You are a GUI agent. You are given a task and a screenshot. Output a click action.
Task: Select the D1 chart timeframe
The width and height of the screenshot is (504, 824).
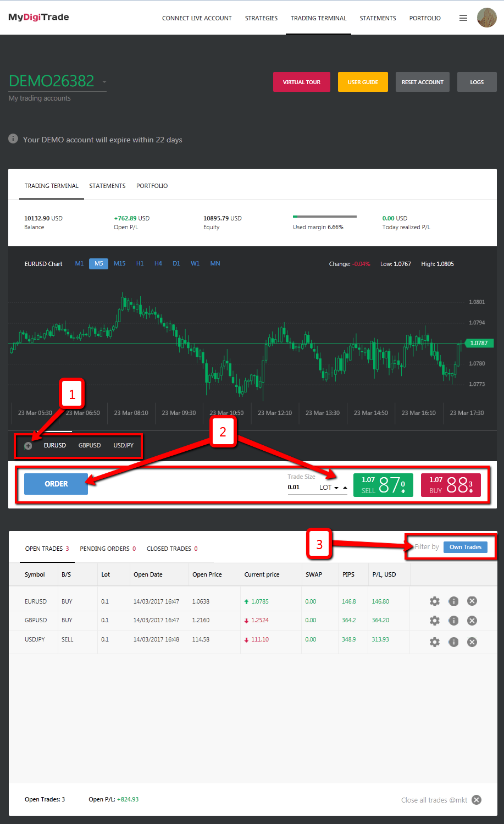click(x=176, y=264)
